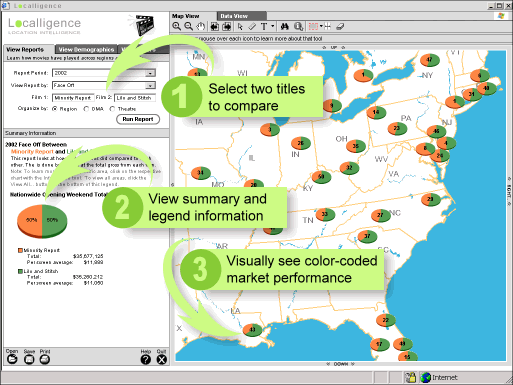Open the text tool dropdown arrow
The image size is (513, 385).
[273, 26]
